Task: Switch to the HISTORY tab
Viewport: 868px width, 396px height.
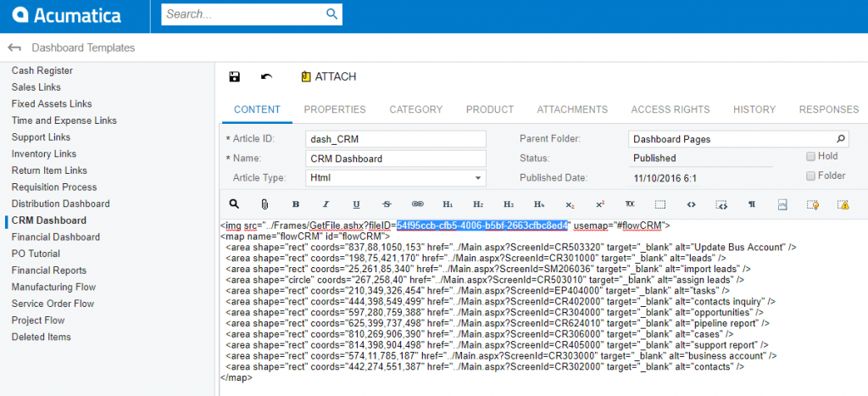Action: click(x=754, y=109)
